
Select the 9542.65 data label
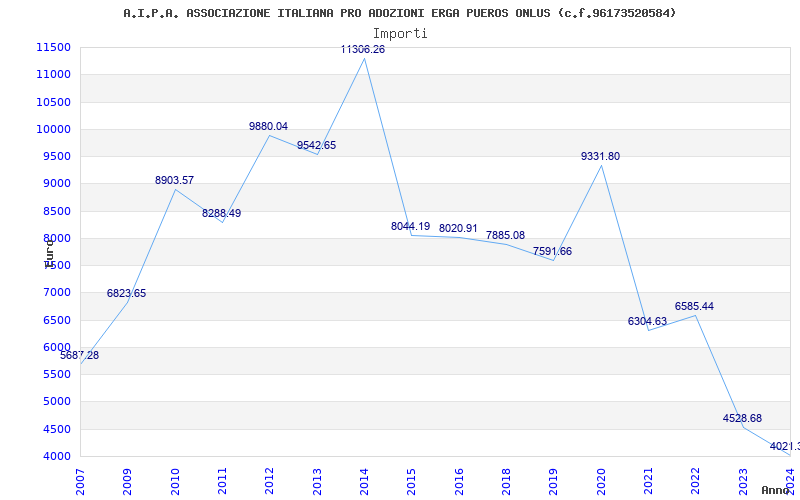click(x=316, y=145)
